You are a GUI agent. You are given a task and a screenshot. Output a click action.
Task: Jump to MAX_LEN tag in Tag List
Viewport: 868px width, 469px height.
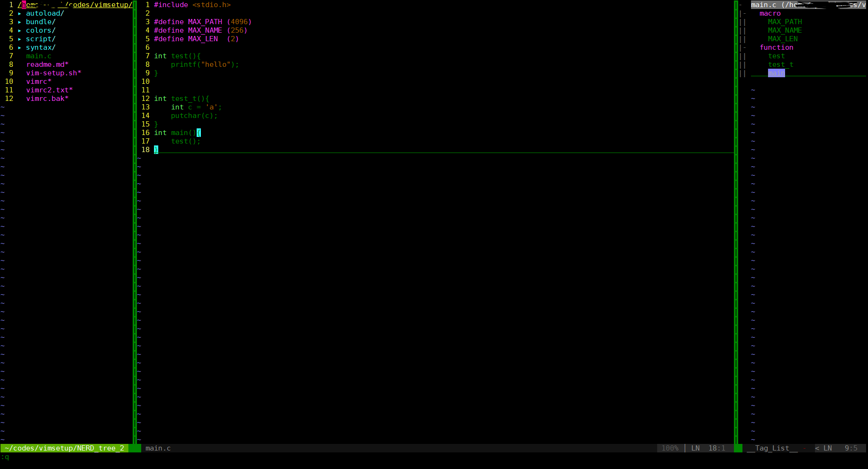783,39
